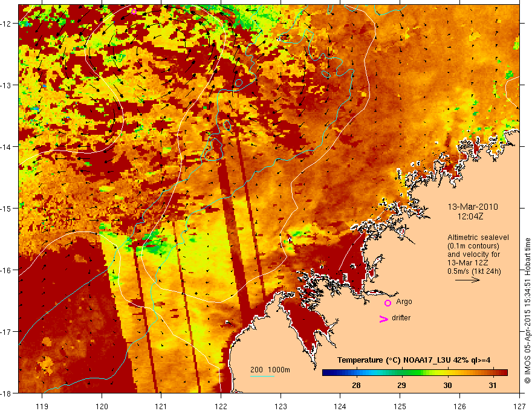Click the magenta drifter arrowhead symbol in the legend

[384, 319]
